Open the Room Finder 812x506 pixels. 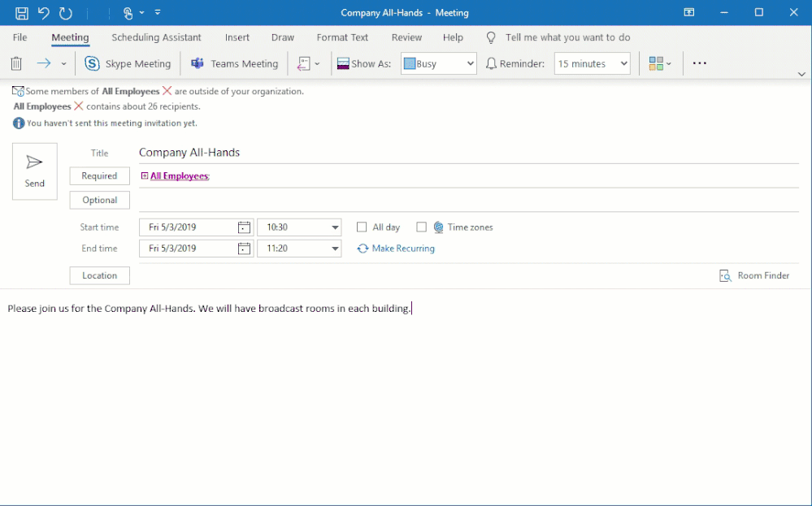coord(754,276)
